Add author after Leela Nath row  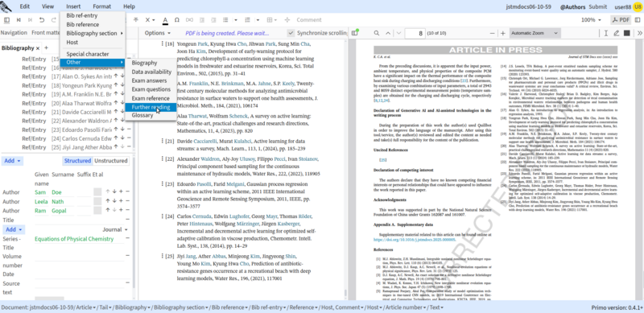pos(122,201)
